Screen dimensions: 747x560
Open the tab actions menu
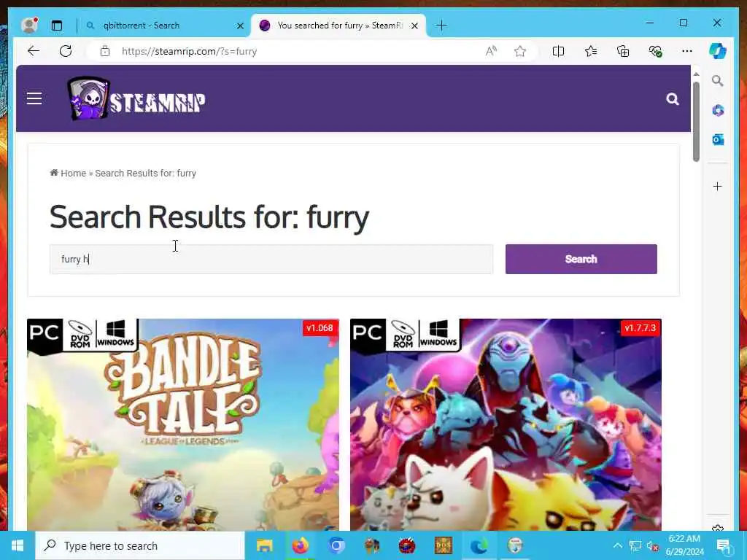coord(57,26)
